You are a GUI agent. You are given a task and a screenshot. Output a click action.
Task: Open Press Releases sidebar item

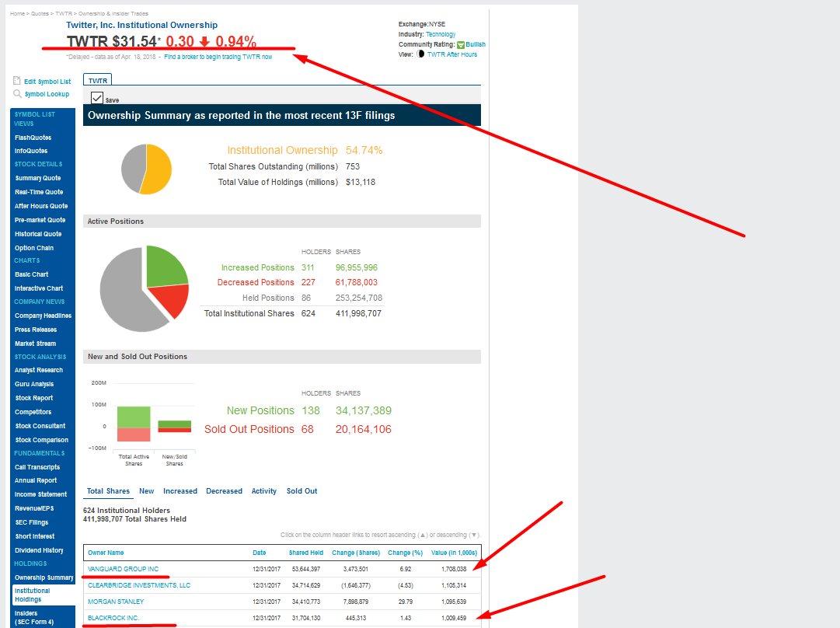(x=36, y=330)
